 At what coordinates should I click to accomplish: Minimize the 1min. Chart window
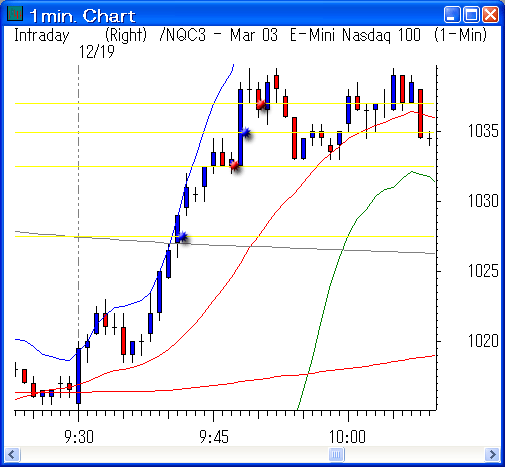451,15
